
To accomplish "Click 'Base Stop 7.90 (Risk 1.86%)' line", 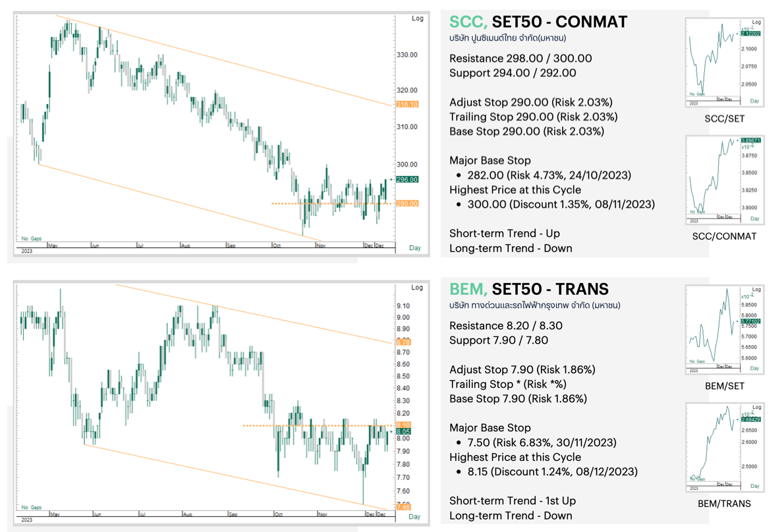I will [x=518, y=398].
